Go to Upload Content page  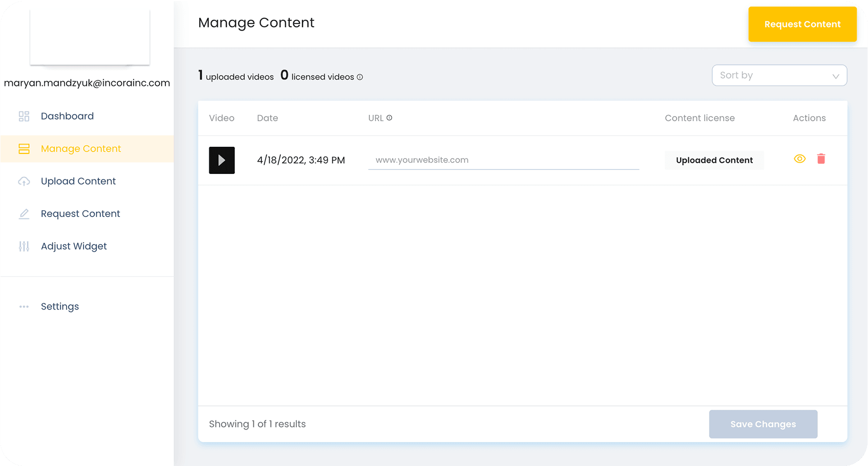pos(78,181)
